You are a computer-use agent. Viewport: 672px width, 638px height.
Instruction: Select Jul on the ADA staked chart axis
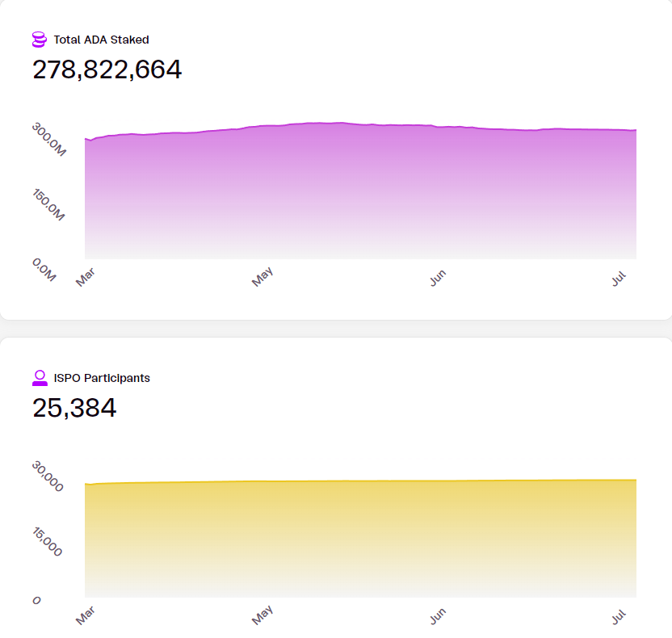619,278
